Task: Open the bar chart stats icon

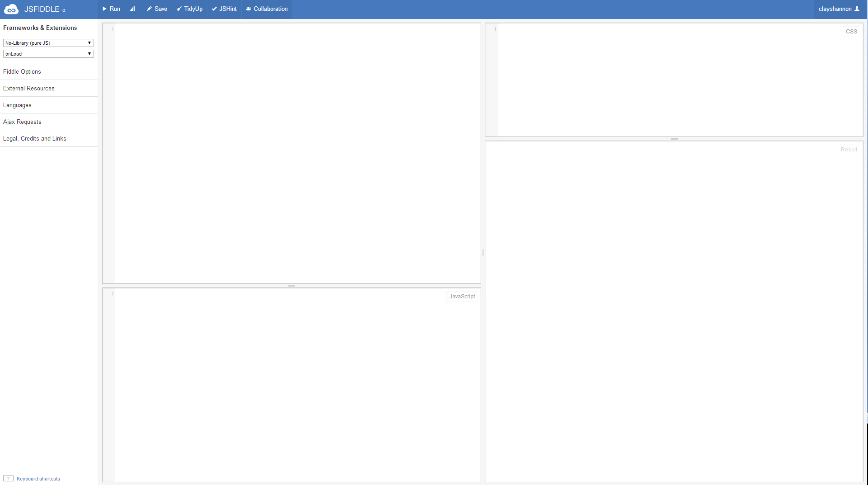Action: point(132,9)
